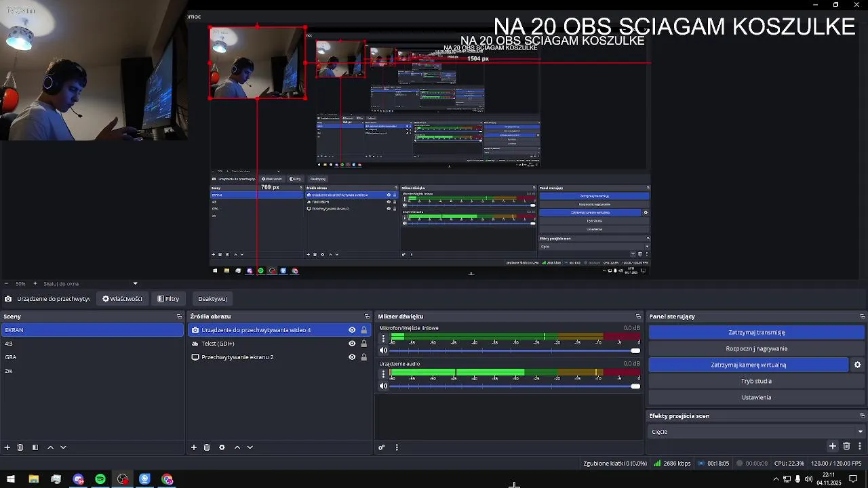868x488 pixels.
Task: Adjust Urządzenie audio volume slider
Action: tap(515, 386)
